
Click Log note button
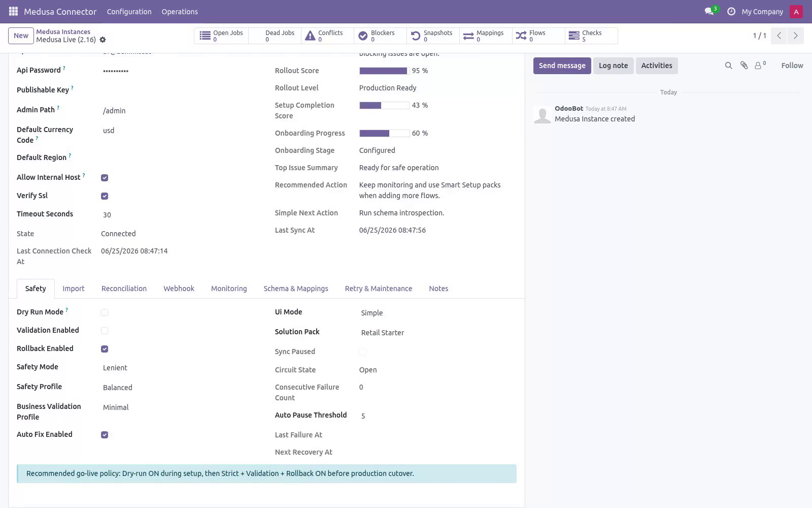coord(613,66)
